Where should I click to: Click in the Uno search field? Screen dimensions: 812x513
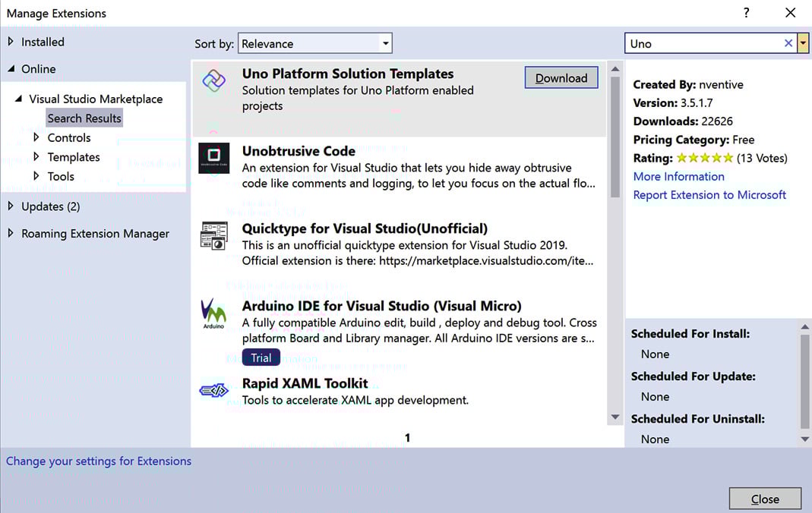pyautogui.click(x=704, y=43)
